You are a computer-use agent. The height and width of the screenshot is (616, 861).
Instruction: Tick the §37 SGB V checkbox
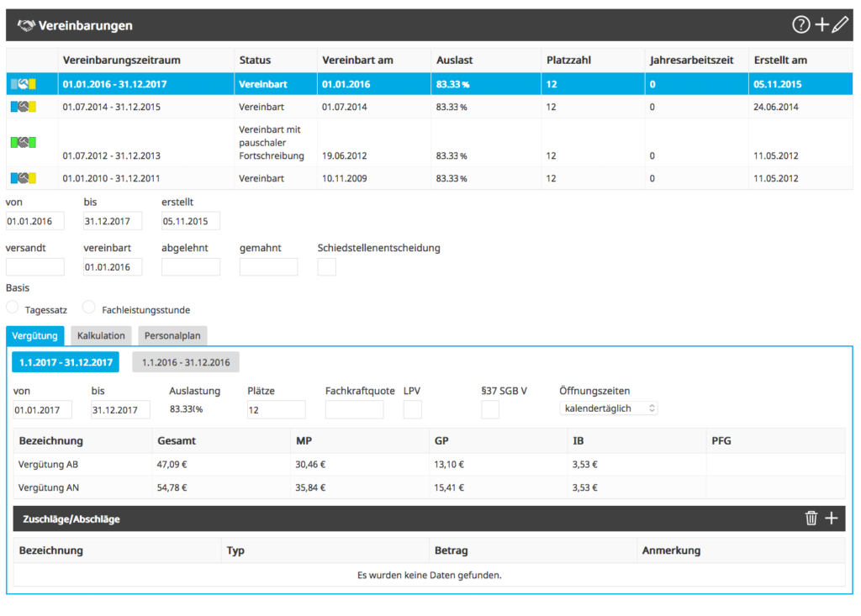pos(489,409)
